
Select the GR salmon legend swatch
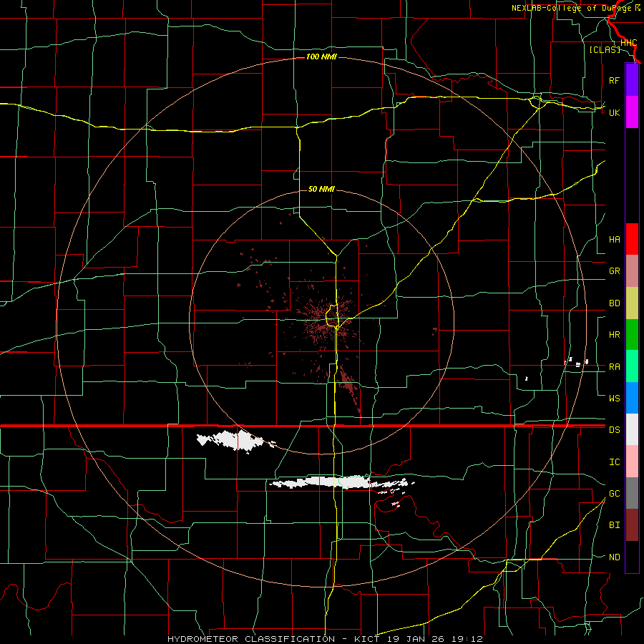pyautogui.click(x=632, y=271)
